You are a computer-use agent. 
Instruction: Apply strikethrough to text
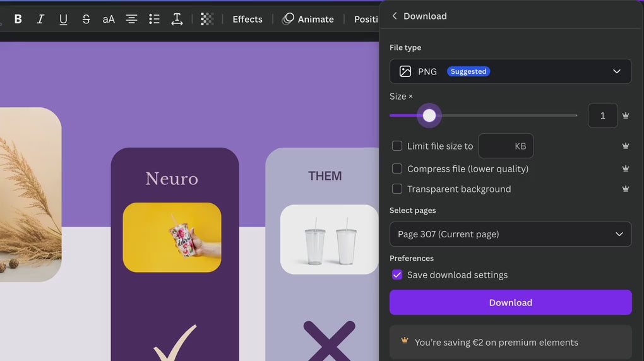(x=86, y=19)
